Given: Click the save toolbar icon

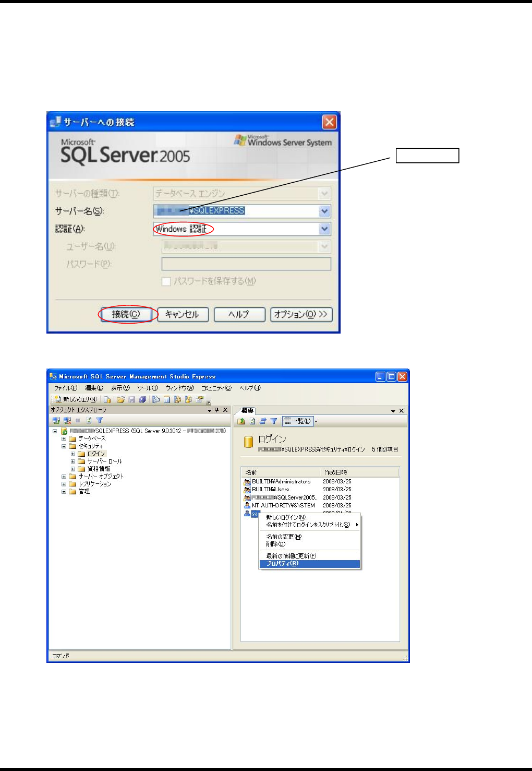Looking at the screenshot, I should pyautogui.click(x=132, y=400).
